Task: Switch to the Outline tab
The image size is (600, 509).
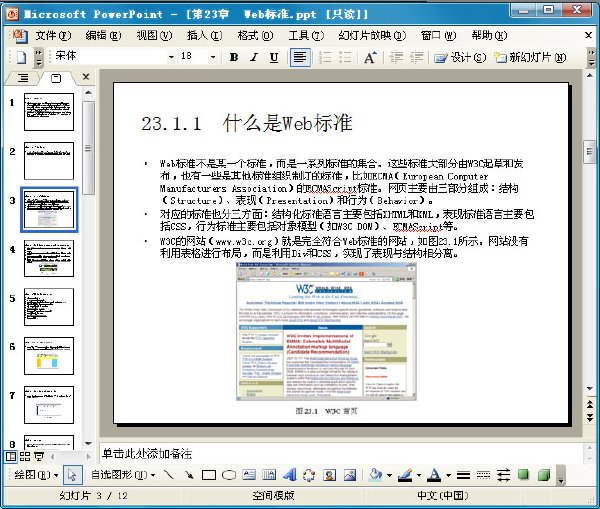Action: (x=23, y=78)
